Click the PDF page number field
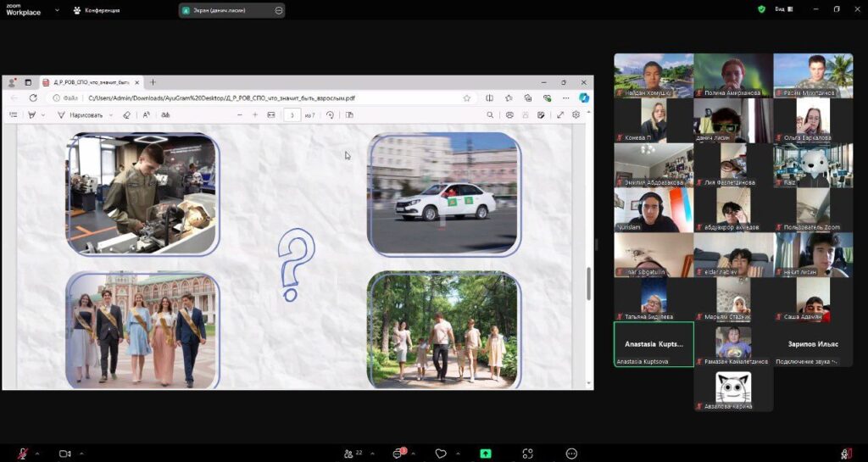Viewport: 868px width, 462px height. [x=292, y=114]
